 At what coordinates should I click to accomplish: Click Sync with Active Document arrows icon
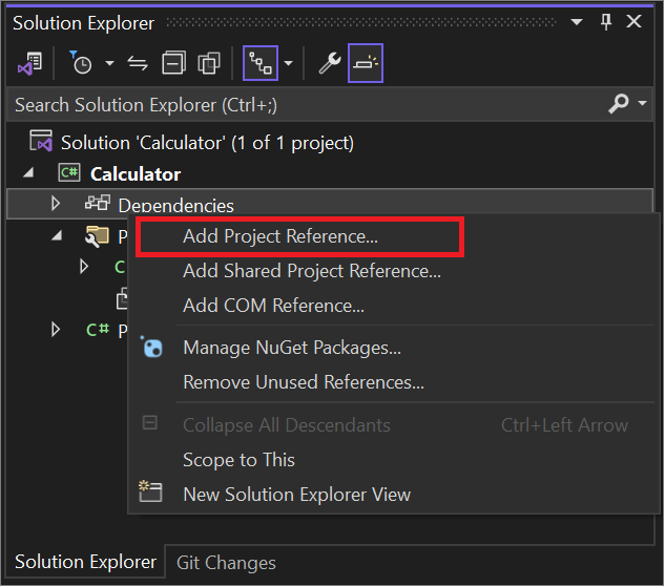(x=138, y=64)
